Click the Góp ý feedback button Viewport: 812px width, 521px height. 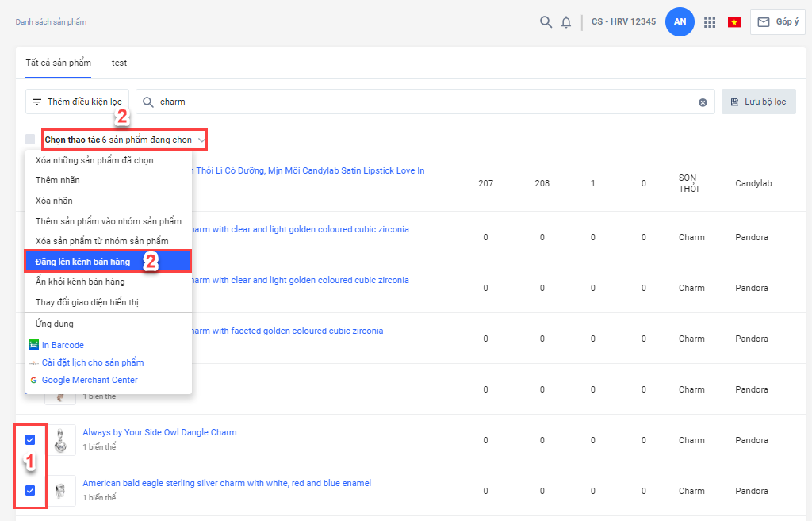777,22
